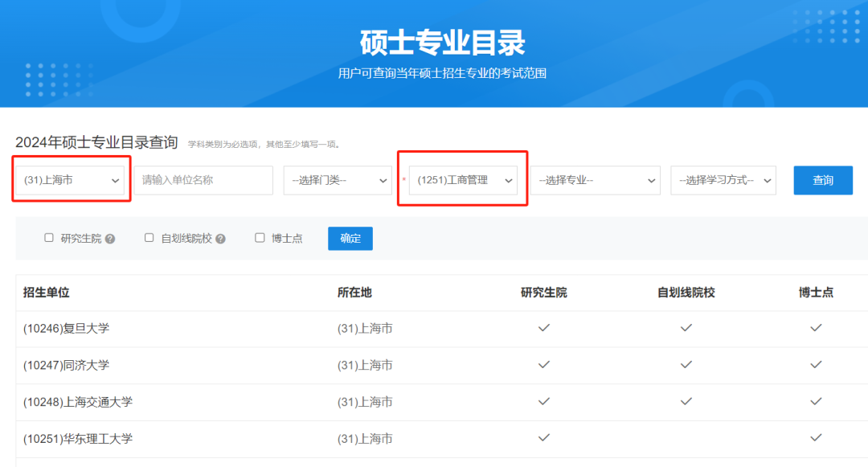Expand the 选择门类 dropdown

coord(338,181)
